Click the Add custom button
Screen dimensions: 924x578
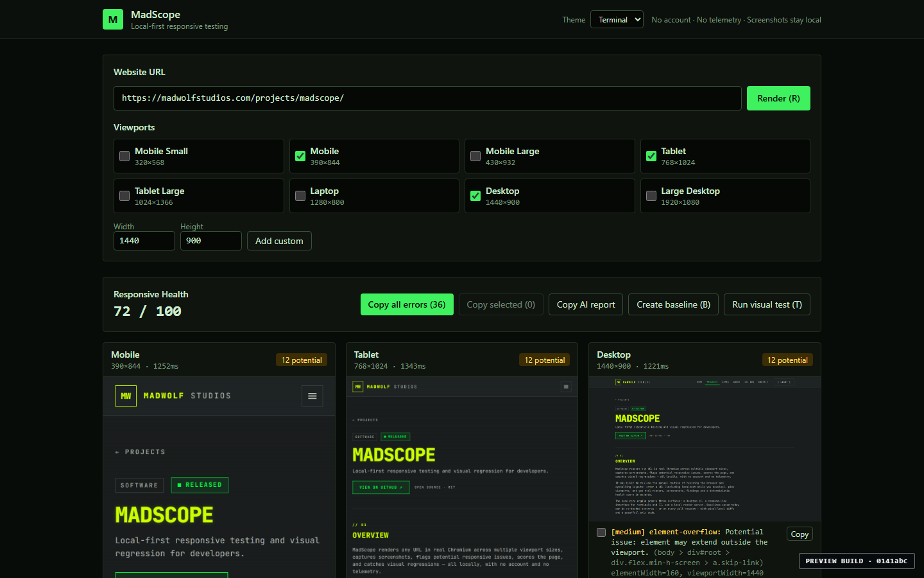[x=279, y=241]
